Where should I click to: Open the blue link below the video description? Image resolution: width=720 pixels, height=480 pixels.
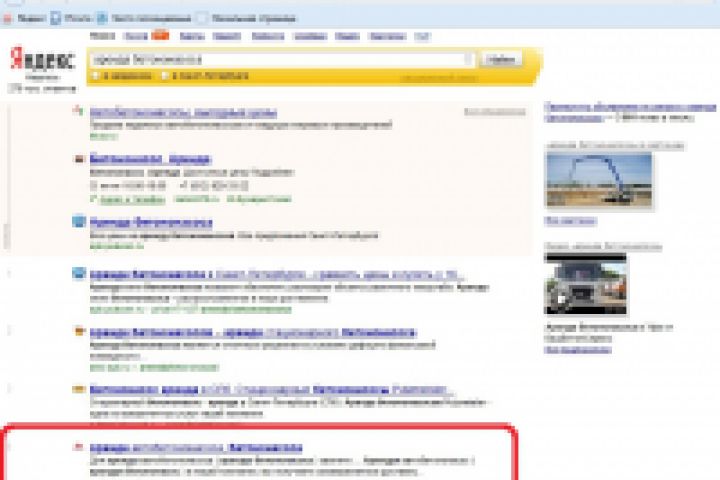pos(578,350)
